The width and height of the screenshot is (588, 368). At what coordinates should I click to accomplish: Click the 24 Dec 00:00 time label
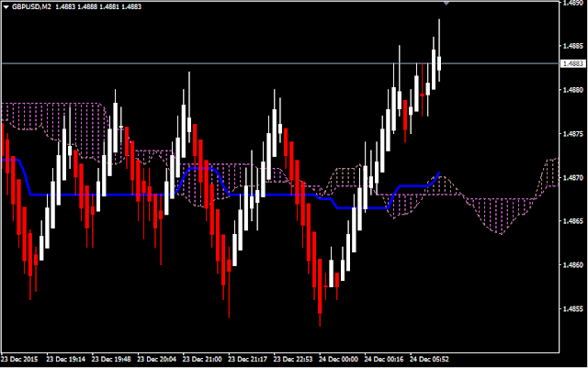338,359
